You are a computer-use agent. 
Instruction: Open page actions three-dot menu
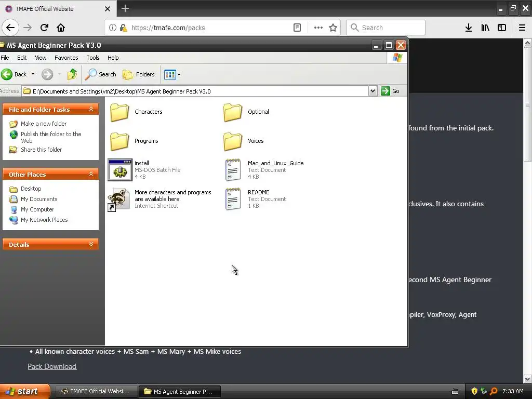click(318, 28)
